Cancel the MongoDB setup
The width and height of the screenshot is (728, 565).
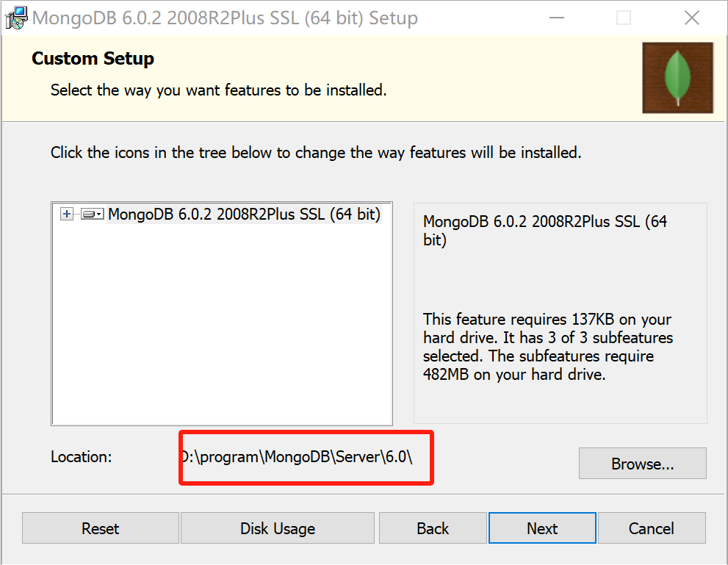651,528
